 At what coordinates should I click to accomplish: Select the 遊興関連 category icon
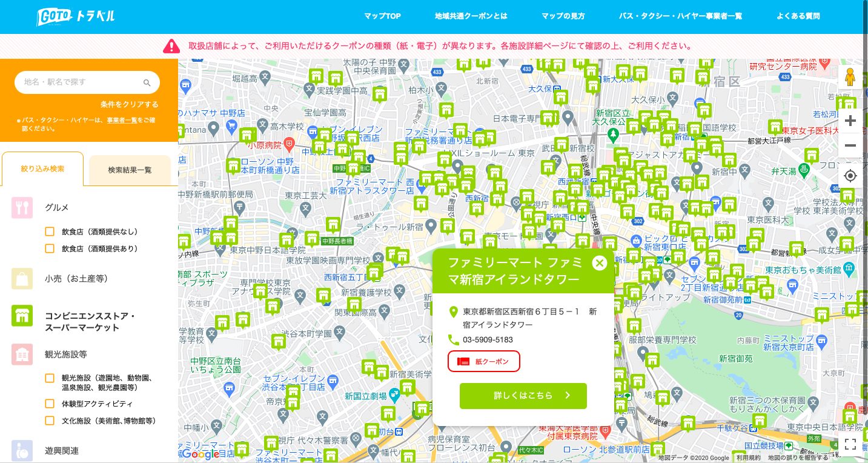pos(22,450)
